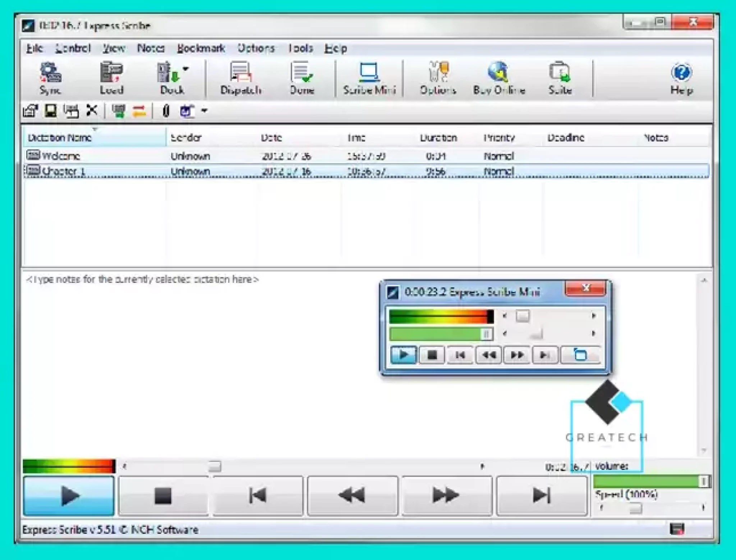Viewport: 736px width, 560px height.
Task: Click the attachment paperclip icon
Action: (166, 111)
